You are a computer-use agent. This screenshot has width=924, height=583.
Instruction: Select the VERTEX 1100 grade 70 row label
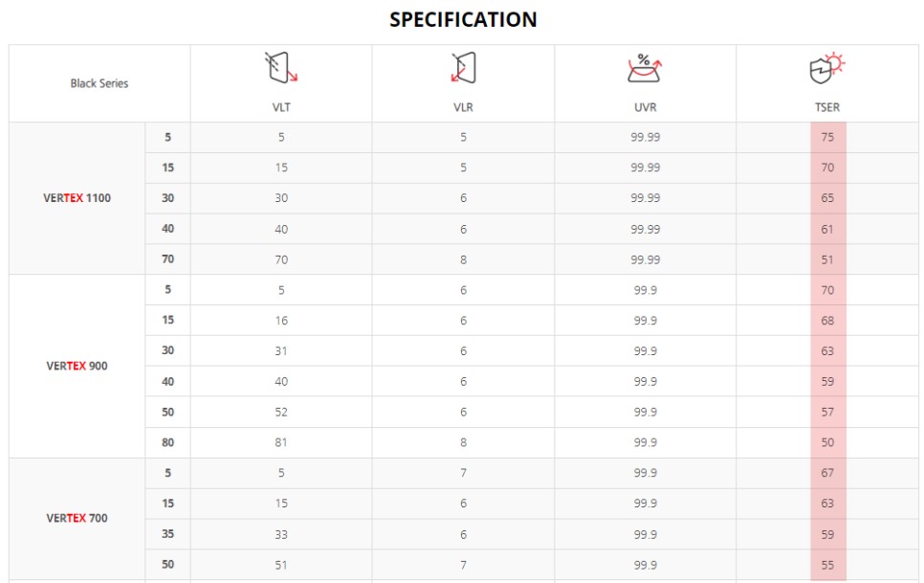pos(167,259)
